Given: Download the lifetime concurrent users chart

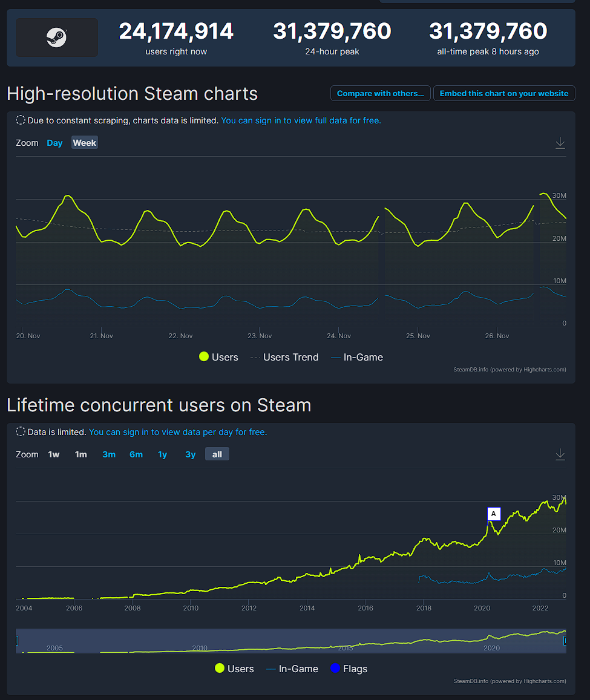Looking at the screenshot, I should (560, 454).
